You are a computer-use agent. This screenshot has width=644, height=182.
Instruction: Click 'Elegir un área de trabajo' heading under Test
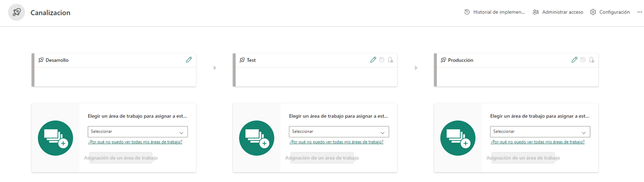tap(339, 117)
